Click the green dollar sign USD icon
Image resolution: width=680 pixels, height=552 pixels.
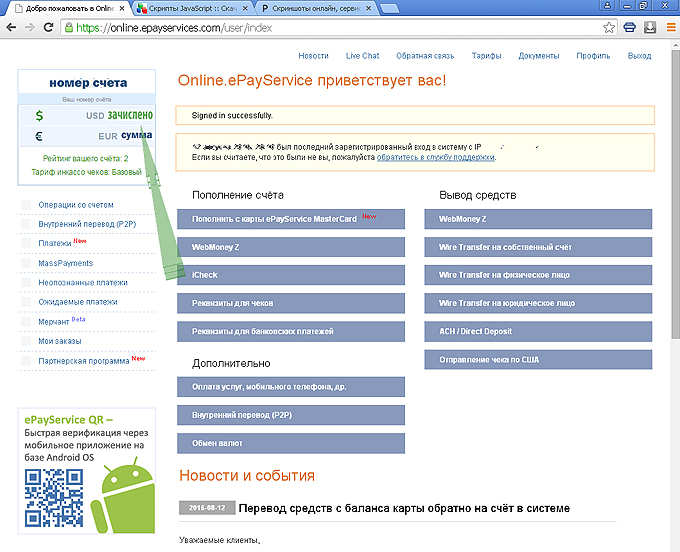(x=39, y=116)
